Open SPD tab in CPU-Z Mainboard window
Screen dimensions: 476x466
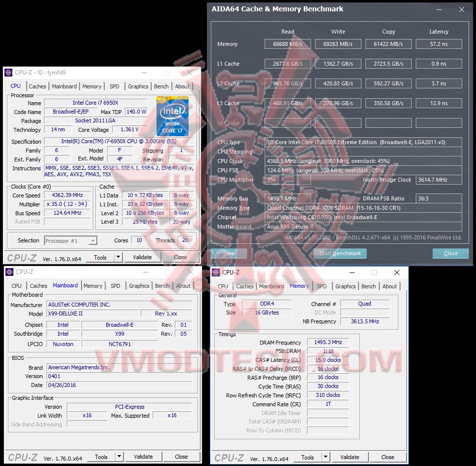click(x=116, y=286)
